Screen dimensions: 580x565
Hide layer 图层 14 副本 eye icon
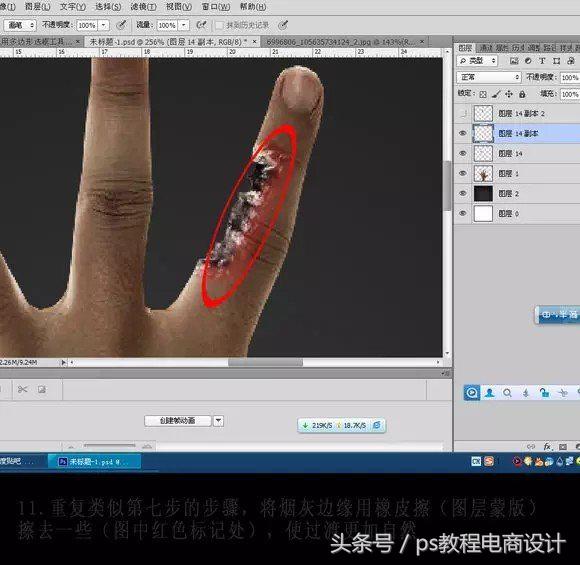tap(463, 133)
